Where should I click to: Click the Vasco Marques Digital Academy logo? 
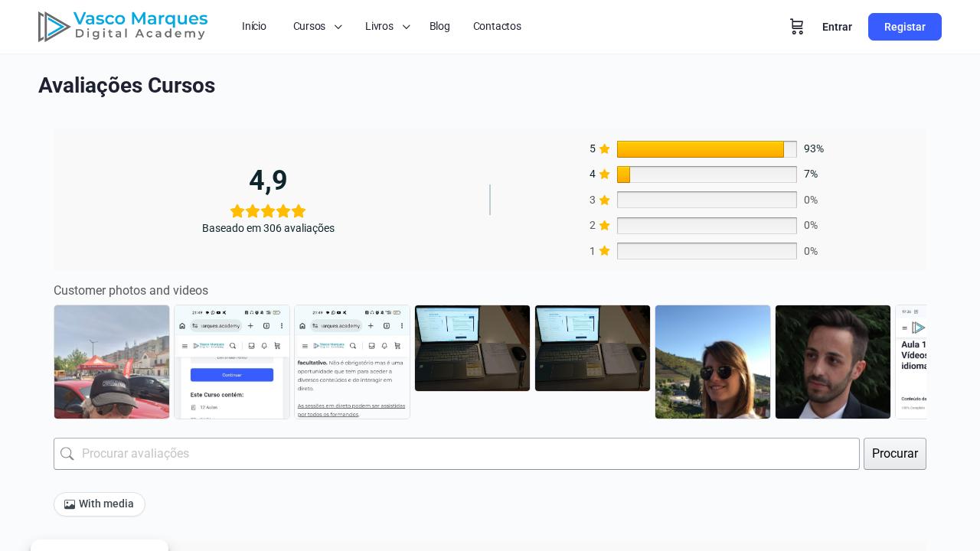click(x=122, y=27)
